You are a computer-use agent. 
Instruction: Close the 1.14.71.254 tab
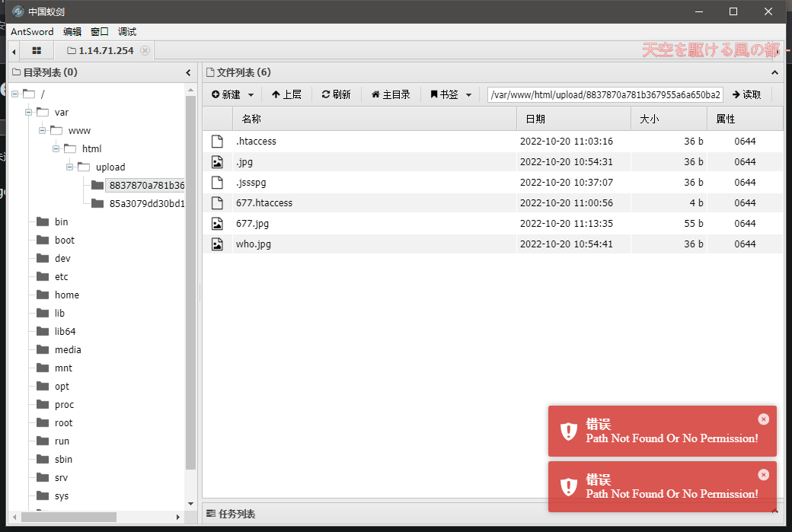tap(145, 51)
